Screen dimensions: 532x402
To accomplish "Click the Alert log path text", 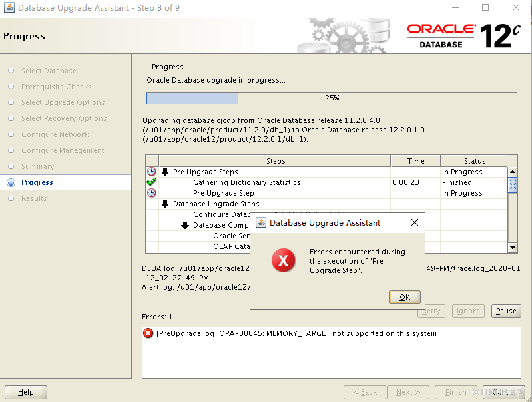I will pyautogui.click(x=196, y=287).
